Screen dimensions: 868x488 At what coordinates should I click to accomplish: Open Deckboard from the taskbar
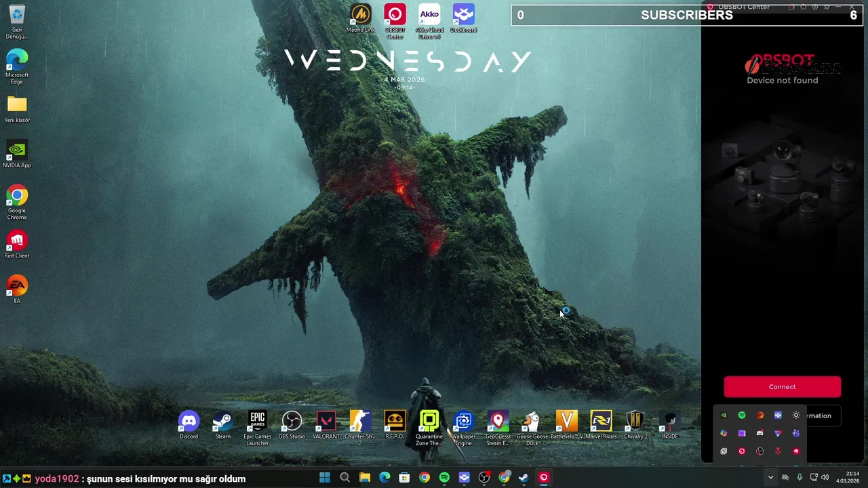(464, 478)
